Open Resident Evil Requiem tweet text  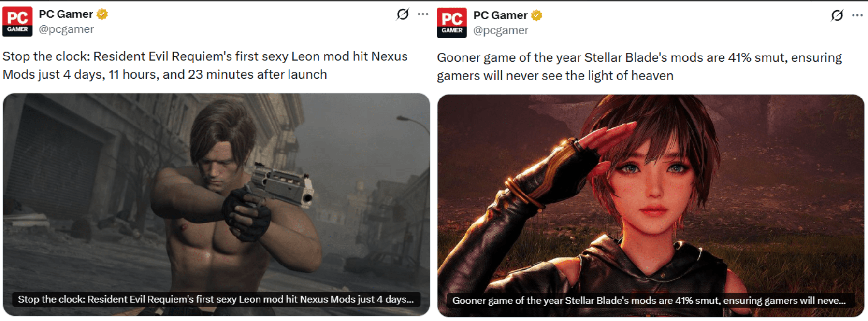(x=205, y=65)
